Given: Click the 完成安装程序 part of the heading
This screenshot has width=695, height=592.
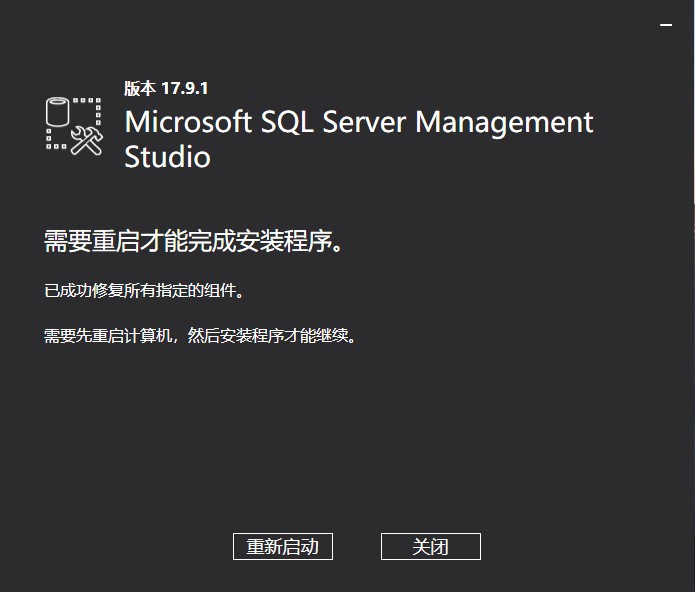Looking at the screenshot, I should tap(266, 242).
